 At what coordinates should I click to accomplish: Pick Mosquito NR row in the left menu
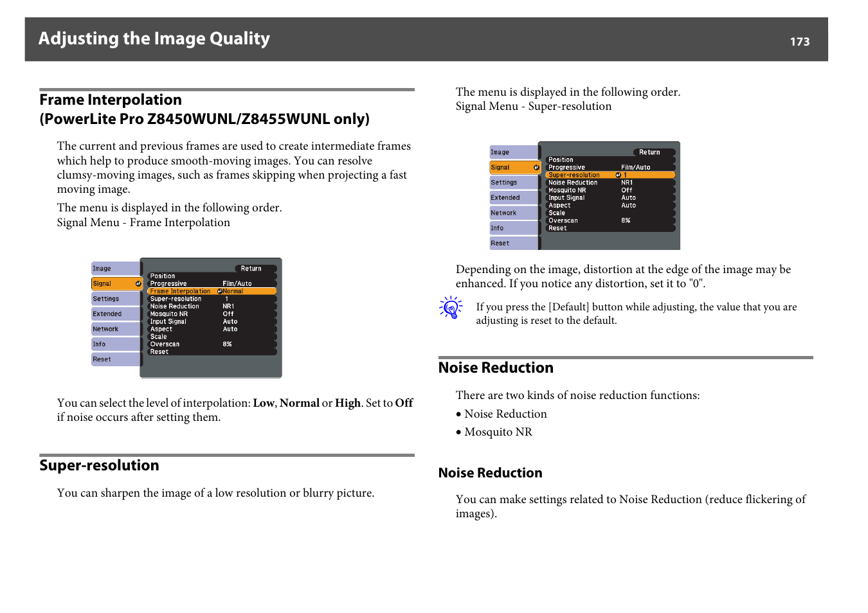[212, 314]
